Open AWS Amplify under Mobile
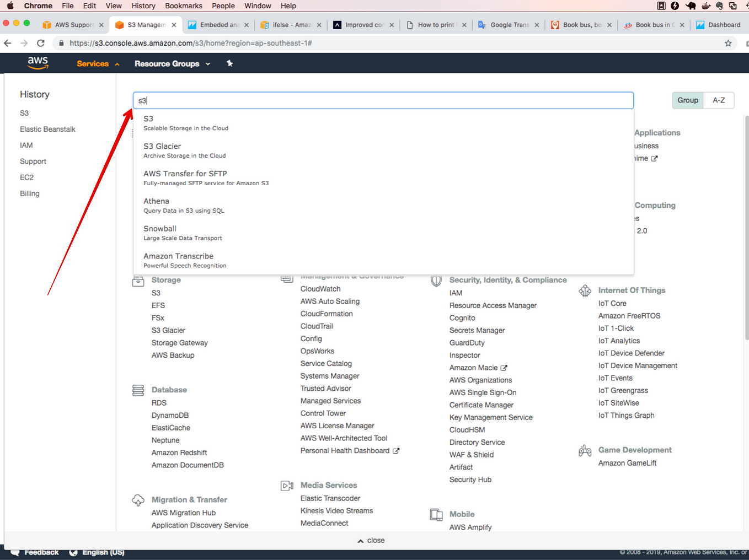749x560 pixels. 470,527
